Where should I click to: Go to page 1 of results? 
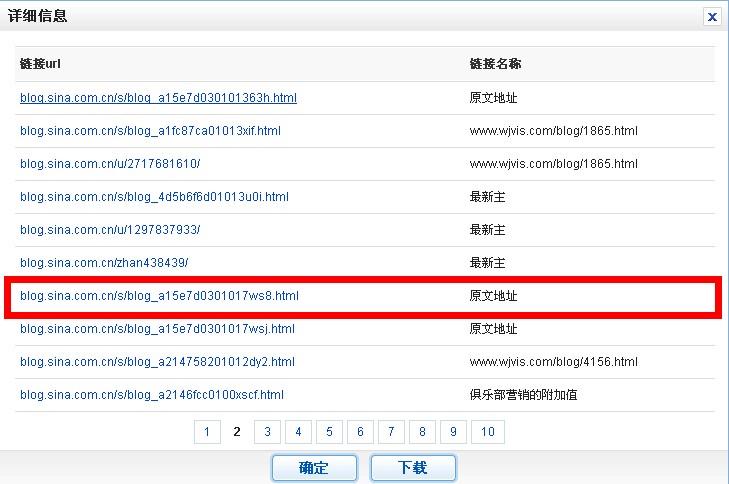coord(206,432)
